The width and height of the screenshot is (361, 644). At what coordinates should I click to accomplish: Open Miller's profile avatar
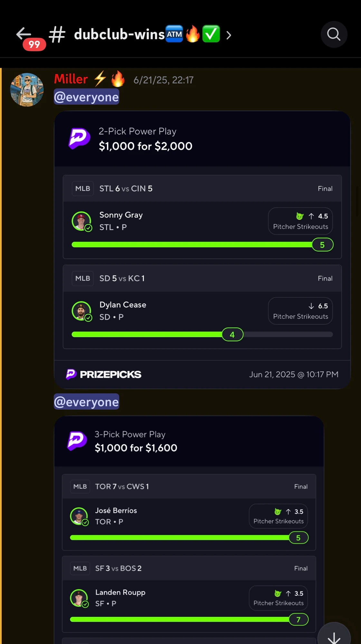pos(27,90)
